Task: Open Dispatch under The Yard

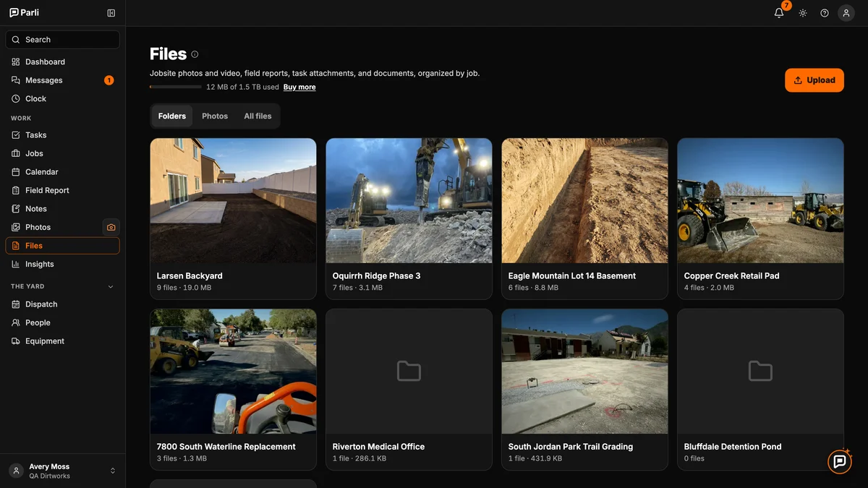Action: tap(62, 304)
